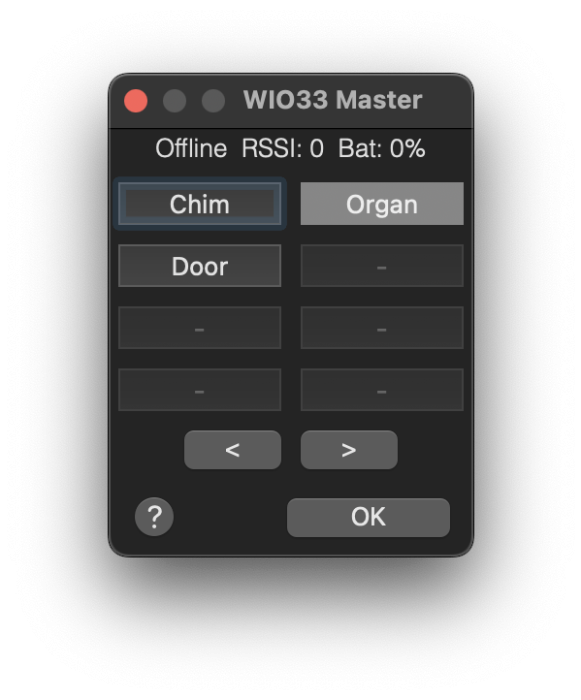Click the Bat: 0% battery readout

tap(382, 148)
